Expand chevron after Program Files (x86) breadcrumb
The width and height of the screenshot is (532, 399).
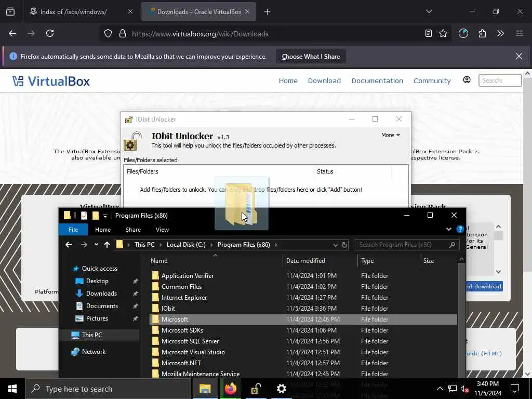point(276,245)
